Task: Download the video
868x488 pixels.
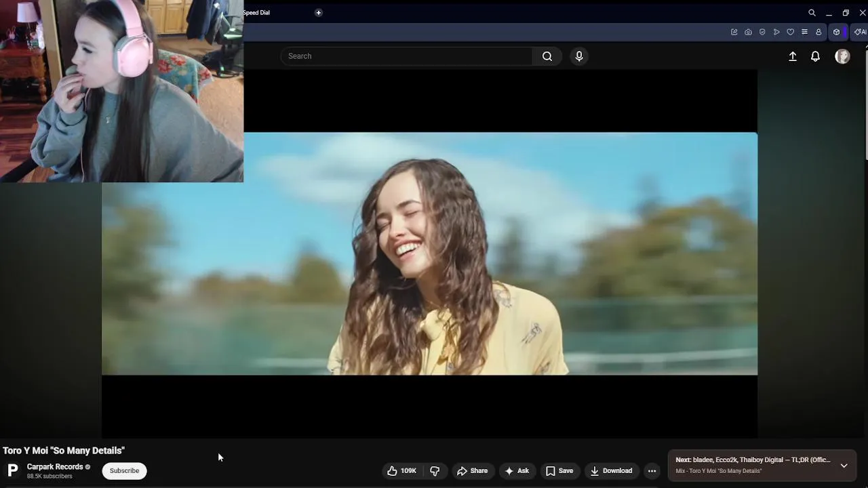Action: [612, 471]
